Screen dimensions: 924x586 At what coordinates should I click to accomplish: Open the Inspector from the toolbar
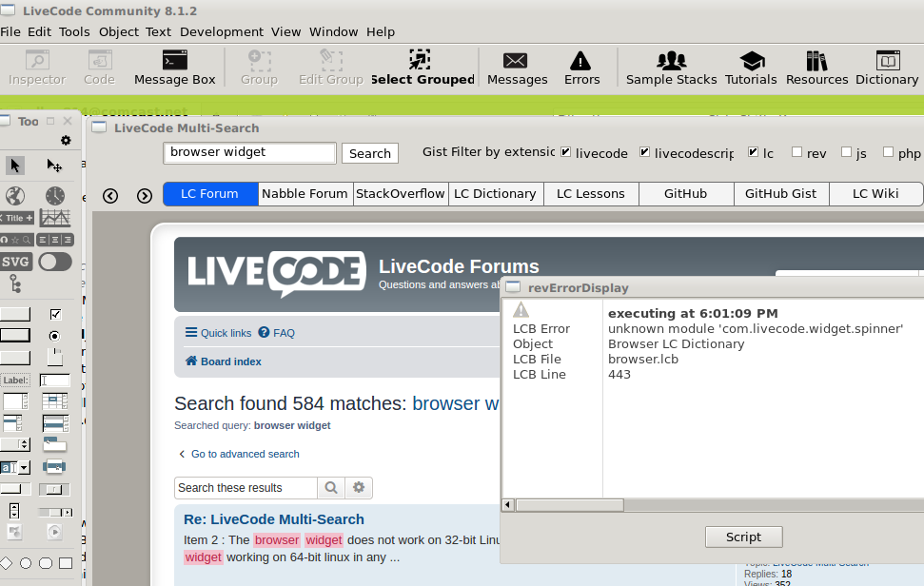(37, 68)
